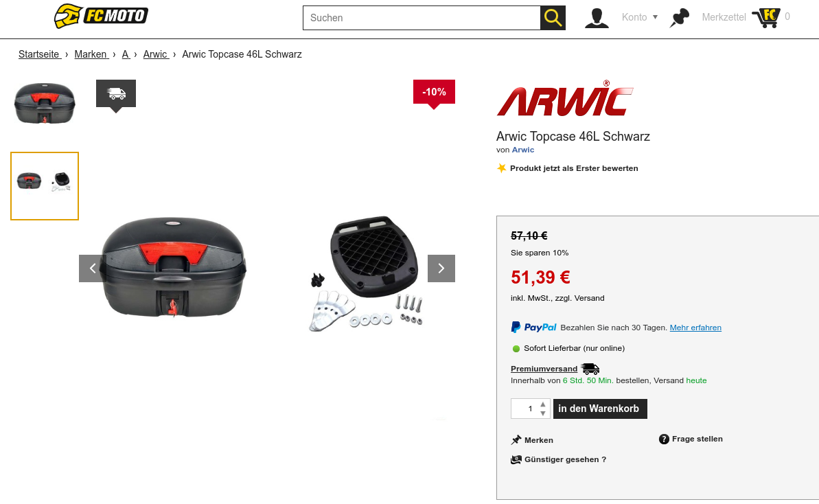
Task: Increase quantity with the up arrow
Action: pyautogui.click(x=543, y=404)
